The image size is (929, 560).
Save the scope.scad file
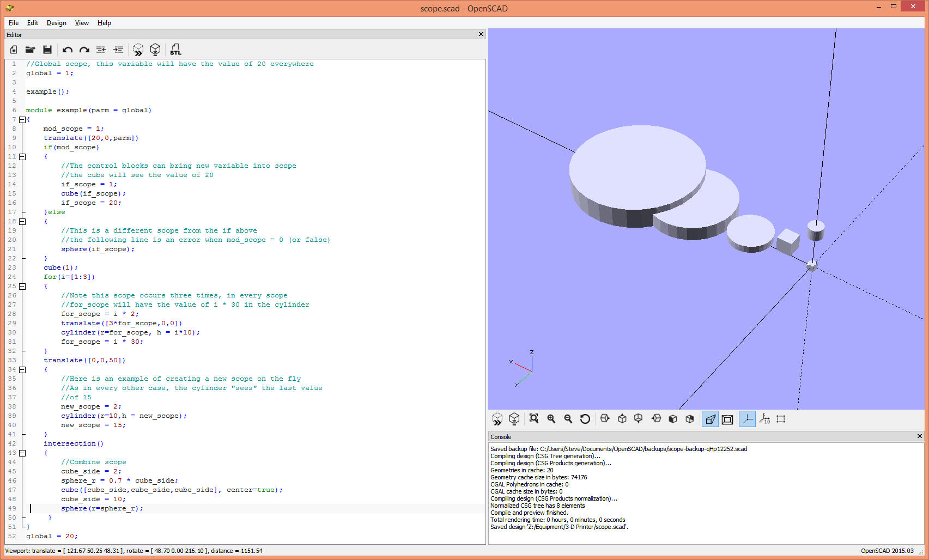(x=48, y=50)
